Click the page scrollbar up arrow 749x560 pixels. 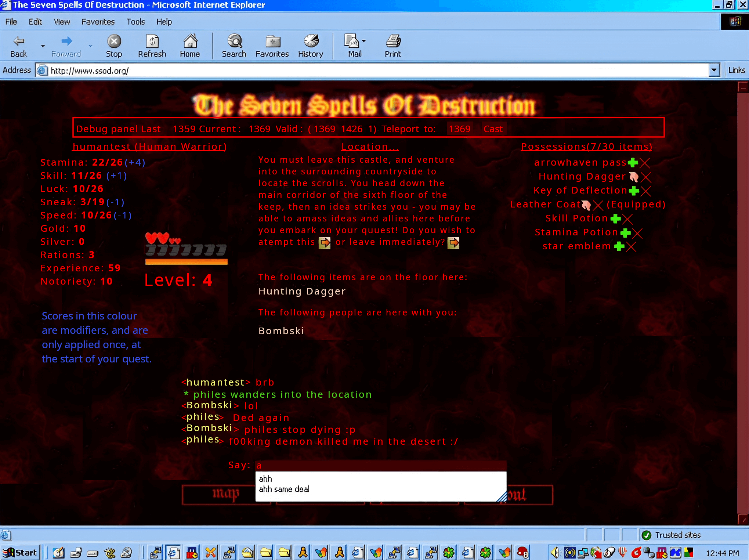coord(743,87)
